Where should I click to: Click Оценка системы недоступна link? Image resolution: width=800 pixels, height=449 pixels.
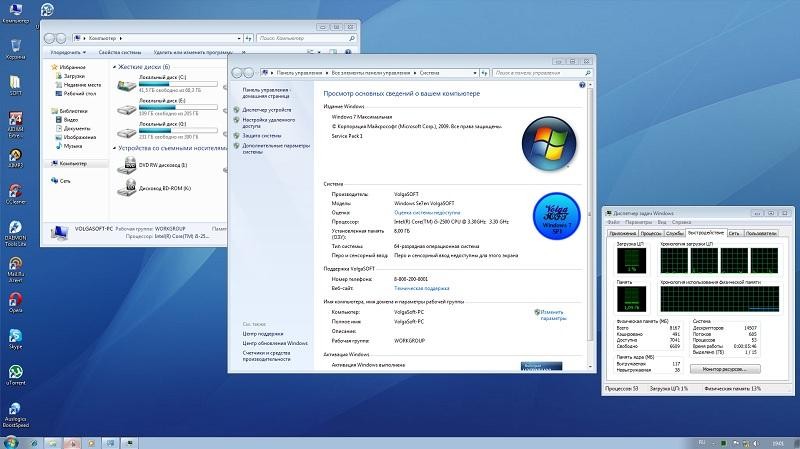point(427,212)
